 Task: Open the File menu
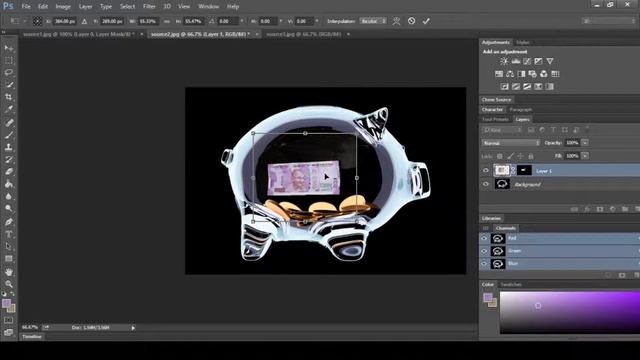pyautogui.click(x=26, y=7)
